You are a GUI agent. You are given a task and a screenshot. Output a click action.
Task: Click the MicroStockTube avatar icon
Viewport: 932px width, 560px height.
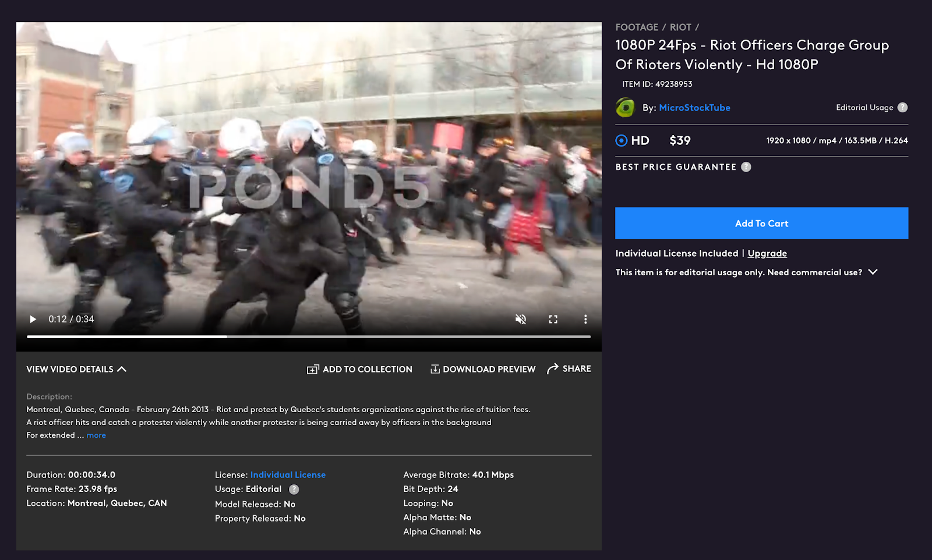(625, 108)
